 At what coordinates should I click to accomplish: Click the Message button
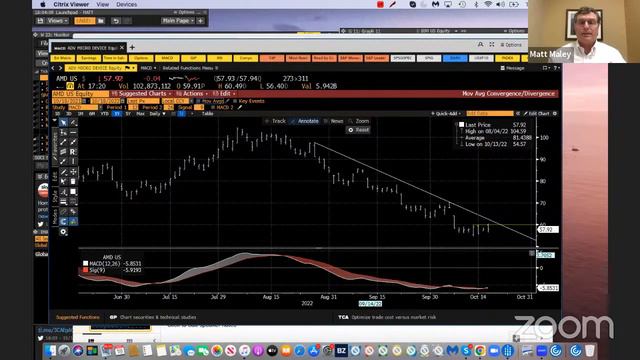coord(512,68)
